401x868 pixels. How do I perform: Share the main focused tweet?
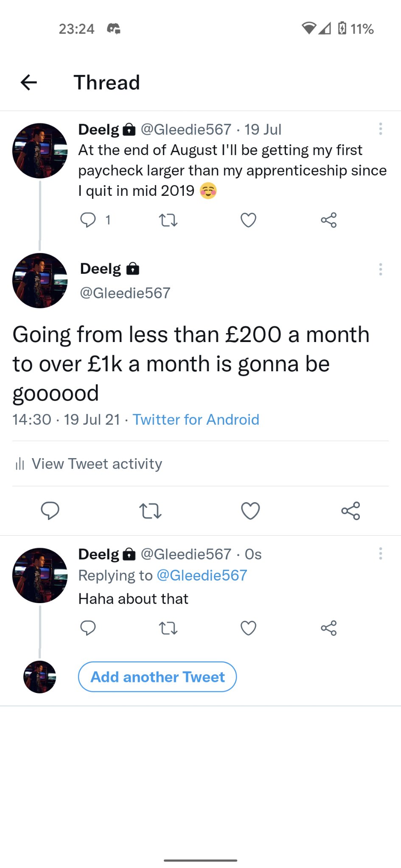(x=351, y=511)
